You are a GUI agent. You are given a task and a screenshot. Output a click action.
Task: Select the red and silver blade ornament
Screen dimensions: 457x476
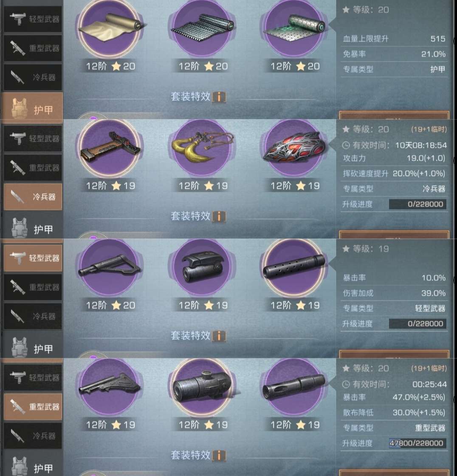coord(294,148)
